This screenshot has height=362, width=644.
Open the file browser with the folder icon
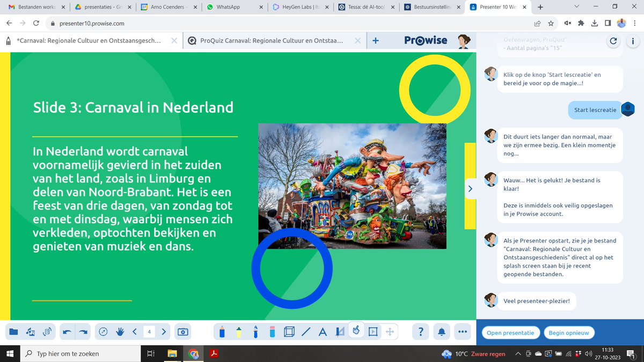(14, 331)
